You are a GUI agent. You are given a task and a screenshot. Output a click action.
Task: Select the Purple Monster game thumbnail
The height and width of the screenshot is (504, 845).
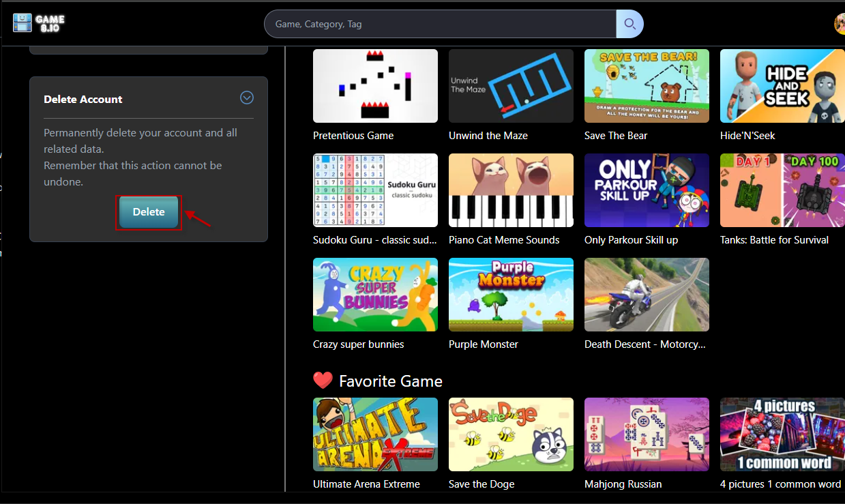pyautogui.click(x=511, y=295)
